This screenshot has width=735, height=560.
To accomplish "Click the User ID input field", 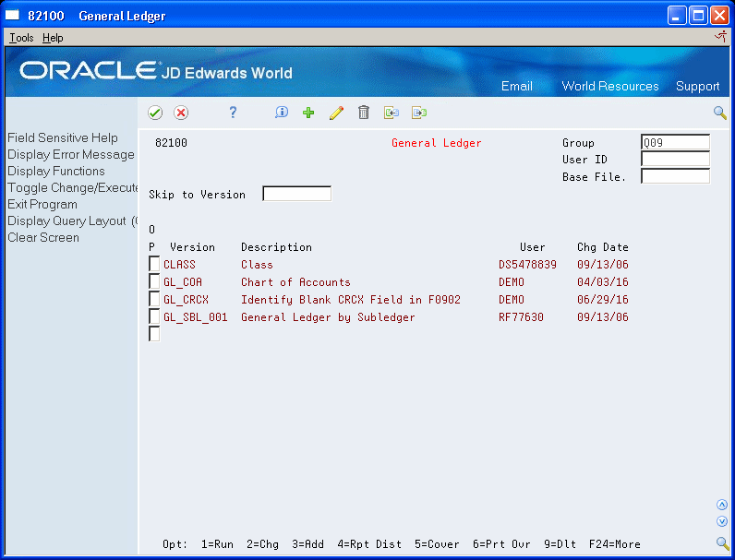I will point(675,160).
